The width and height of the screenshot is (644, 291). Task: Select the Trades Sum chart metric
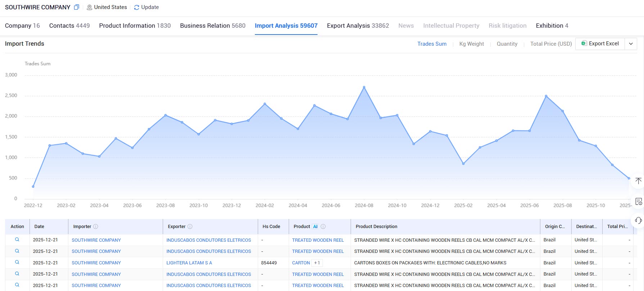432,44
